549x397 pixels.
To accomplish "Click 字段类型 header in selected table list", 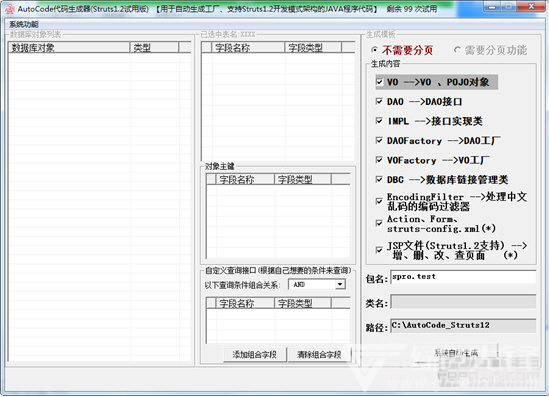I will (x=313, y=48).
